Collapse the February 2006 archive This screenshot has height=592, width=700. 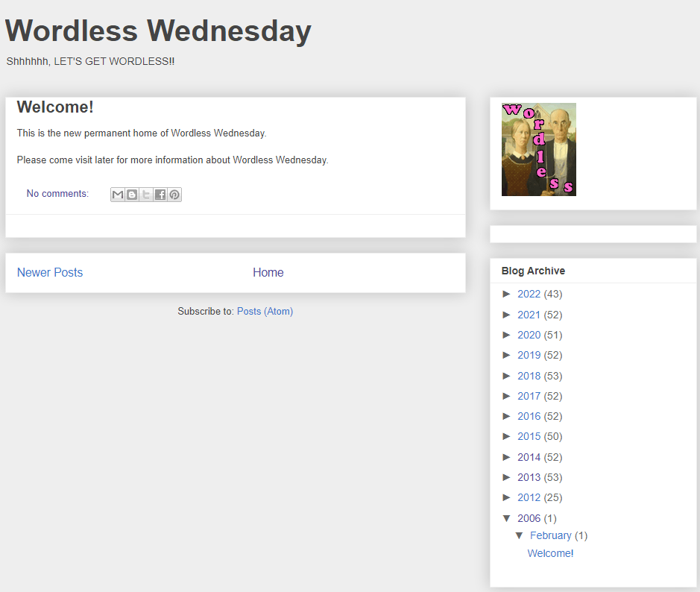click(520, 535)
